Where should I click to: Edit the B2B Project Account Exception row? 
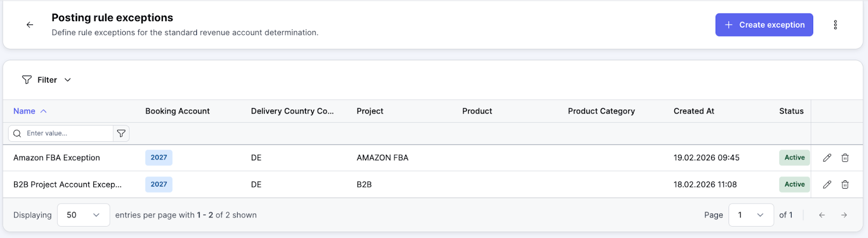pos(827,185)
